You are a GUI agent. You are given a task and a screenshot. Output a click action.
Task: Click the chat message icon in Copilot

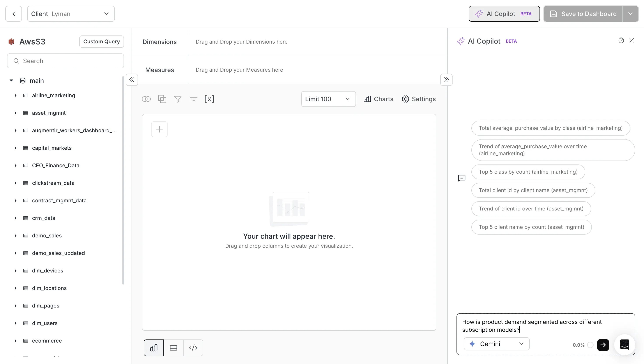click(462, 178)
